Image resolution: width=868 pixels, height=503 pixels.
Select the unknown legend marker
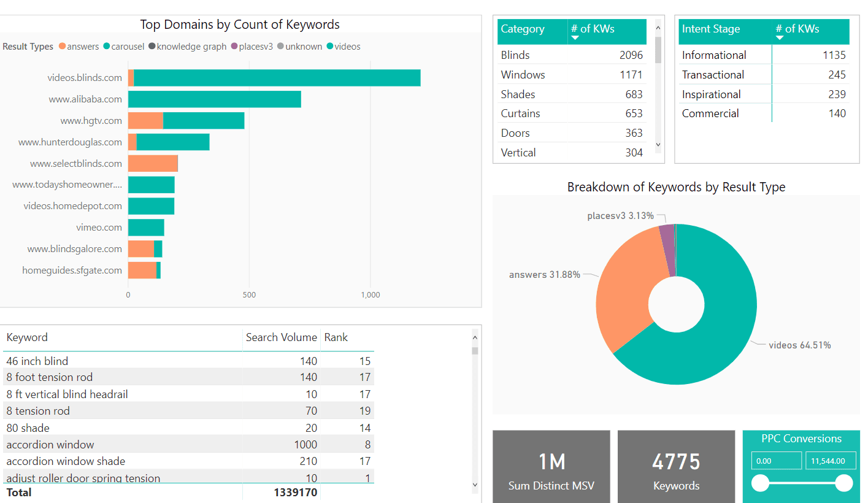[x=281, y=46]
